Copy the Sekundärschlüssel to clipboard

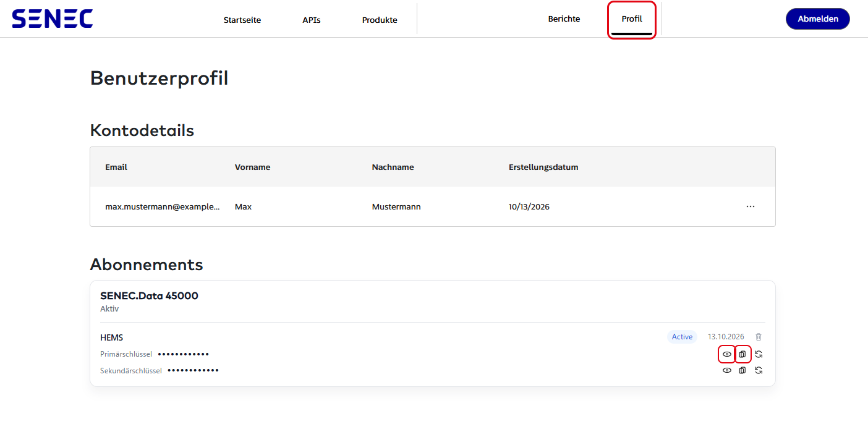tap(742, 370)
